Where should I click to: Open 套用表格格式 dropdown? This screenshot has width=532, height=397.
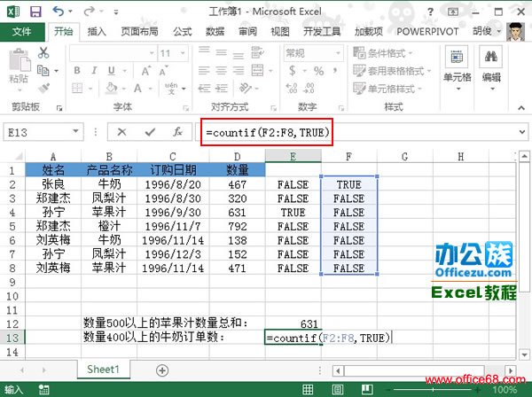click(392, 71)
